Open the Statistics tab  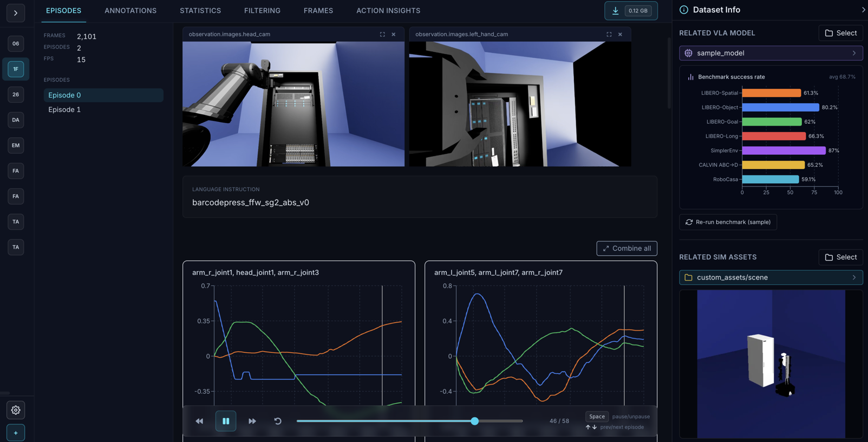(200, 11)
